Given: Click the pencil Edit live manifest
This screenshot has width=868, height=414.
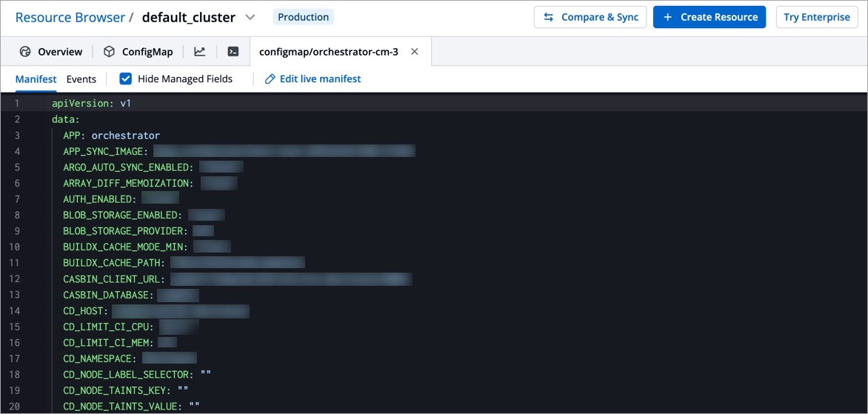Looking at the screenshot, I should pyautogui.click(x=313, y=79).
